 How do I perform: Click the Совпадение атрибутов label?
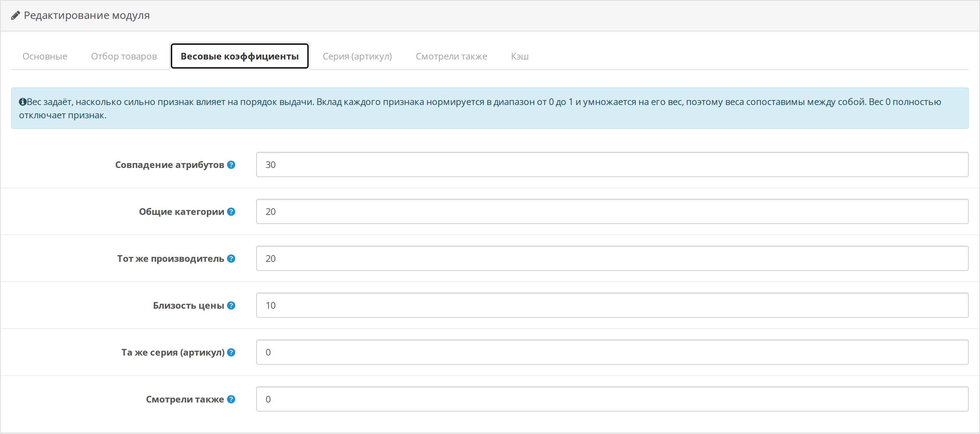click(170, 165)
